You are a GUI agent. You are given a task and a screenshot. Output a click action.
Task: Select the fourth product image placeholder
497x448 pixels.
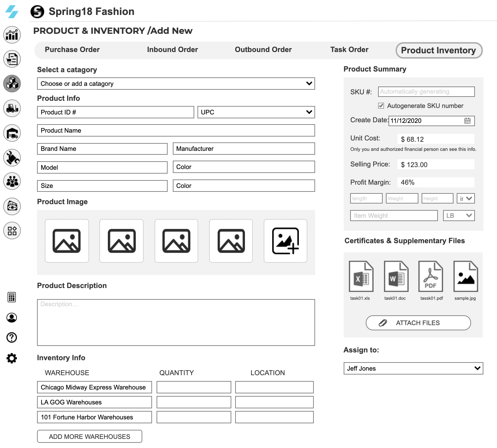tap(231, 241)
